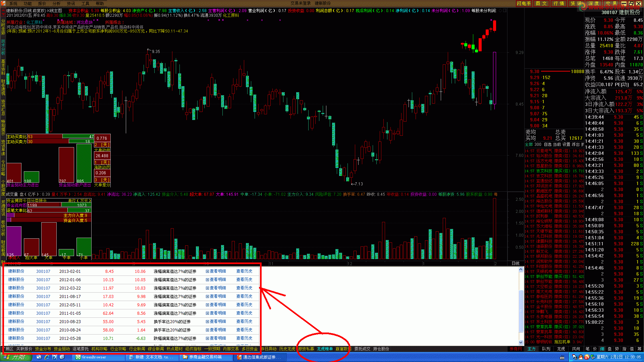This screenshot has height=362, width=644.
Task: Select the 队列 tab at bottom right
Action: 546,349
